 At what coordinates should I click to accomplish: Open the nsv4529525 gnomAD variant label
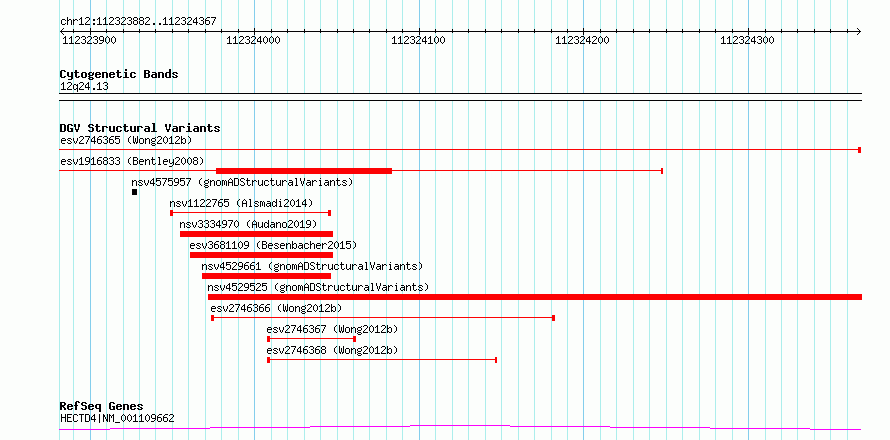[x=318, y=287]
